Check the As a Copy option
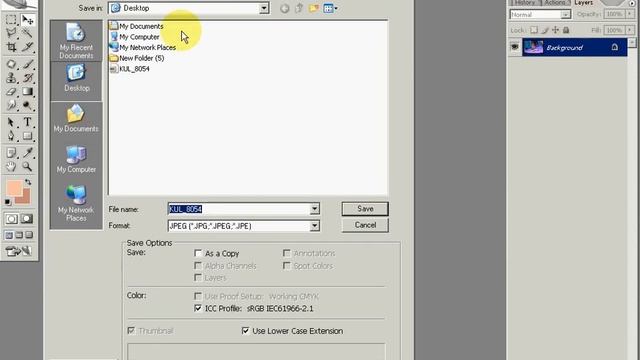The image size is (640, 360). pyautogui.click(x=198, y=253)
